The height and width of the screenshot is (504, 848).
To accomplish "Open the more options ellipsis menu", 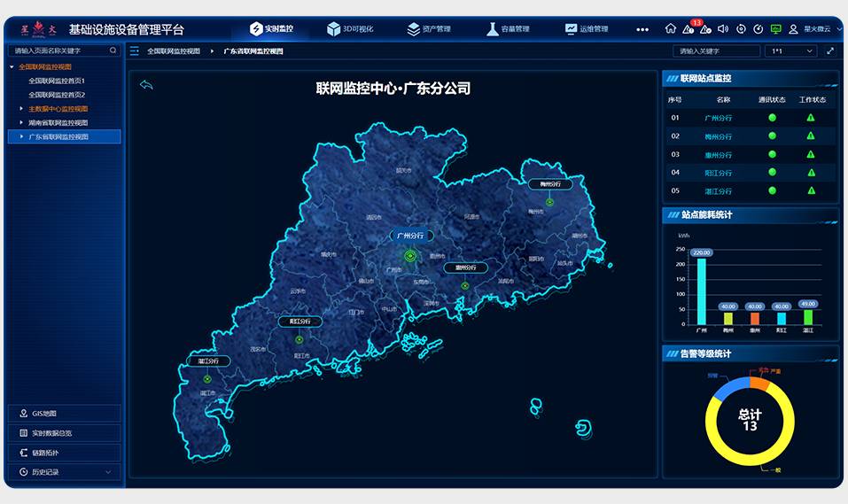I will click(642, 29).
